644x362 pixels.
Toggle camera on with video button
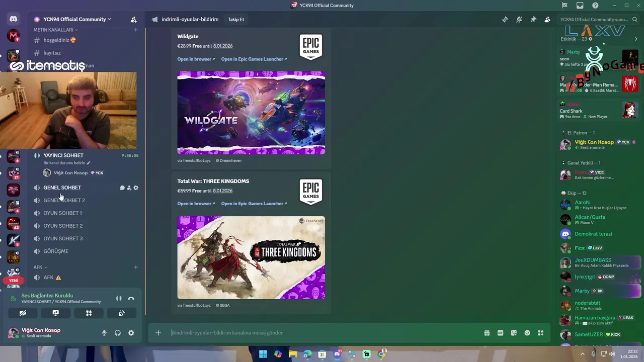[x=23, y=313]
